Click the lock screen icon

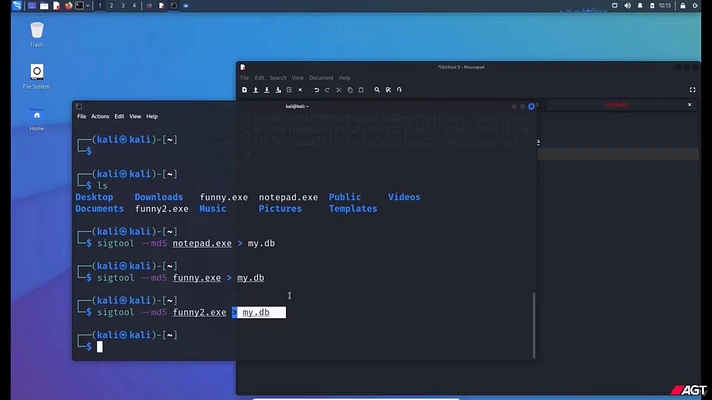pyautogui.click(x=682, y=5)
